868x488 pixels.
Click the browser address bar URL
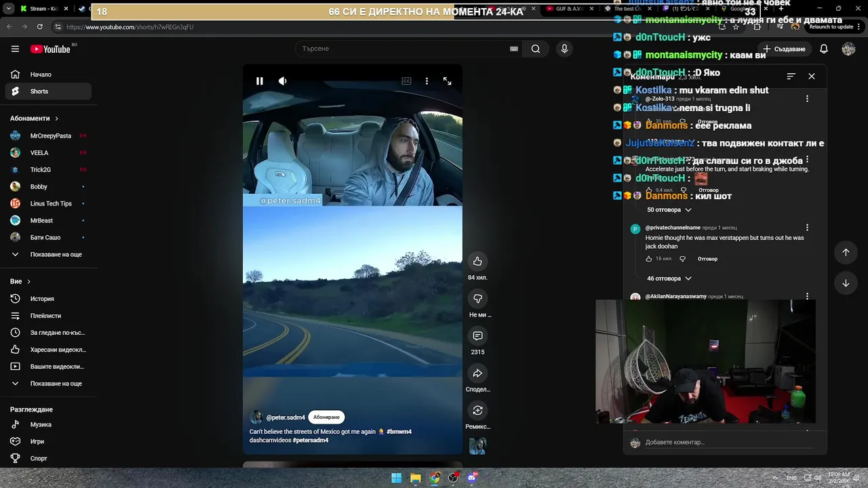coord(130,27)
